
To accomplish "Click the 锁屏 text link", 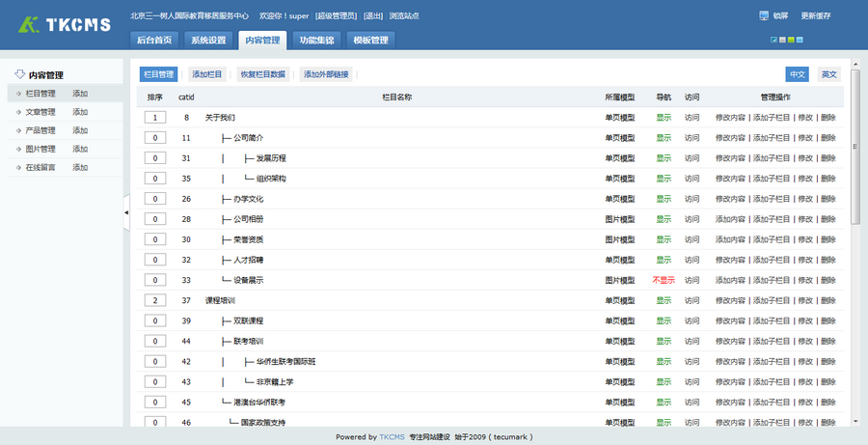I will coord(780,16).
